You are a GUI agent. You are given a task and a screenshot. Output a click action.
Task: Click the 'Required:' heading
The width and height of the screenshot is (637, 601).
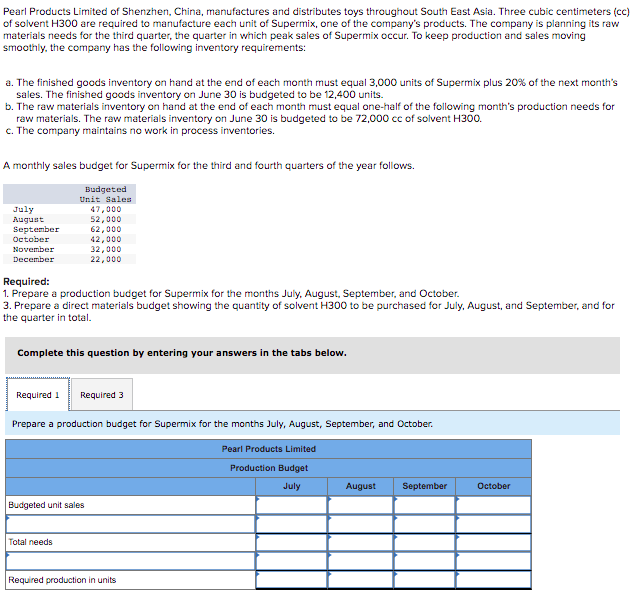click(x=26, y=281)
